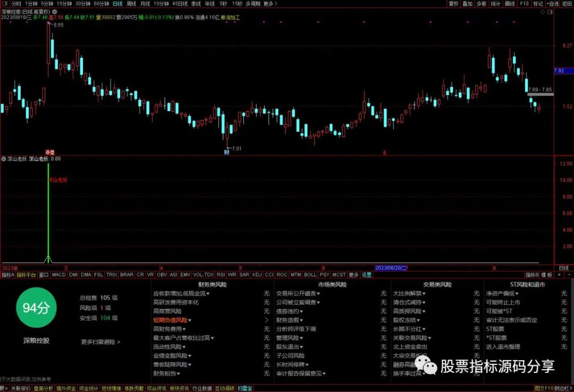574x392 pixels.
Task: Open the 资金统计 bottom tab
Action: [89, 388]
